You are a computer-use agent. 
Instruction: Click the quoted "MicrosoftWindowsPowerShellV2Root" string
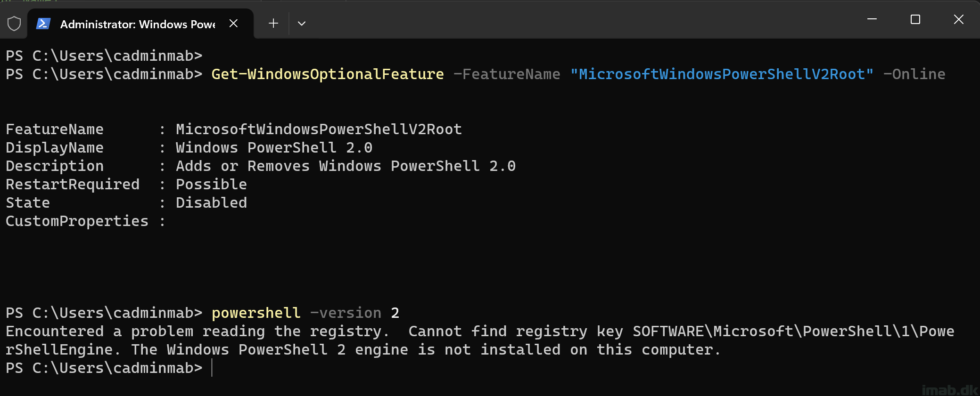(x=722, y=74)
